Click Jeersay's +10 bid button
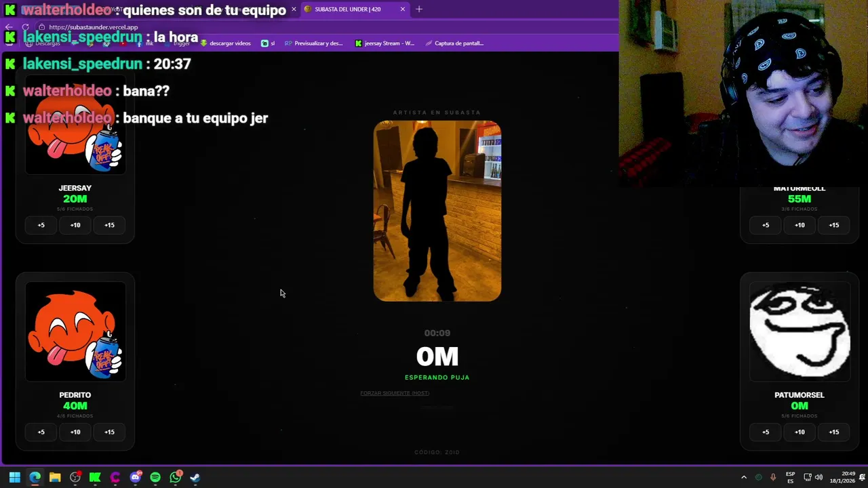This screenshot has height=488, width=868. [x=75, y=225]
